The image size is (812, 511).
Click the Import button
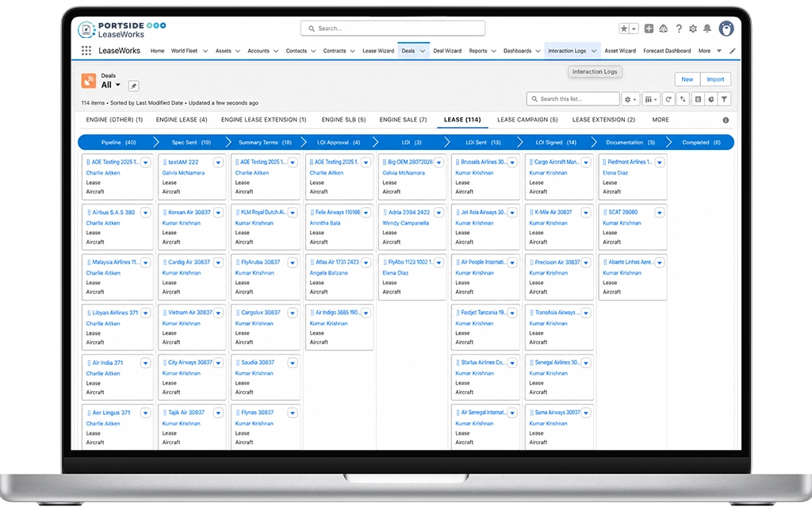point(715,79)
